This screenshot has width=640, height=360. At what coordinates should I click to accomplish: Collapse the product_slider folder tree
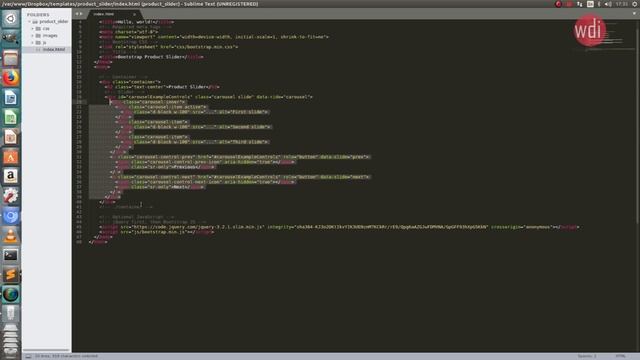pos(29,22)
